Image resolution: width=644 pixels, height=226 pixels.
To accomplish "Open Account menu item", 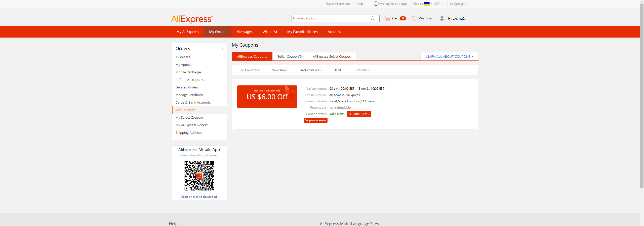I will (x=334, y=32).
